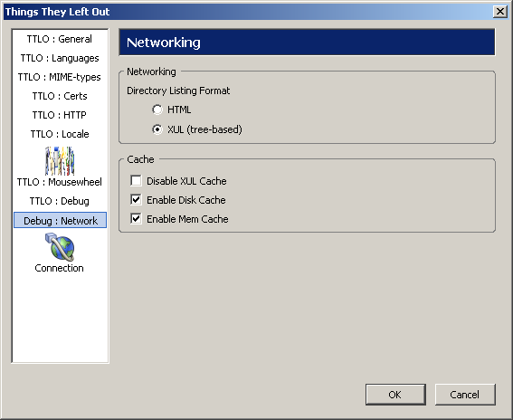Confirm settings with OK button
The height and width of the screenshot is (420, 513).
395,395
